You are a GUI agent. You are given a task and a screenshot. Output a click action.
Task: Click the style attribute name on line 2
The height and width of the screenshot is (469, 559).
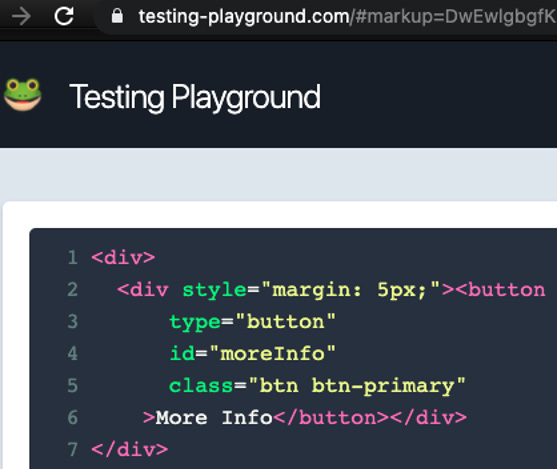[x=214, y=290]
